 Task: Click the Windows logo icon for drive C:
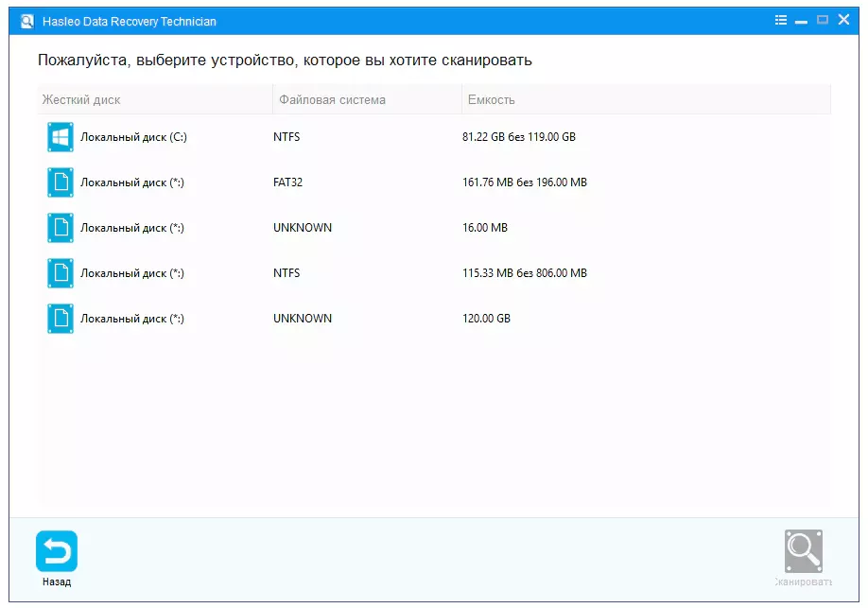point(61,137)
